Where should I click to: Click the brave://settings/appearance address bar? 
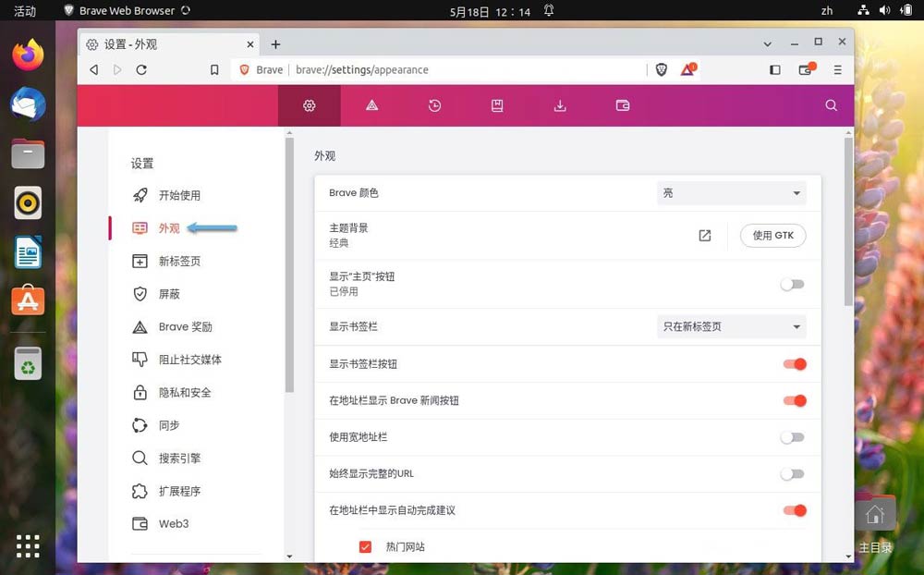pos(462,69)
